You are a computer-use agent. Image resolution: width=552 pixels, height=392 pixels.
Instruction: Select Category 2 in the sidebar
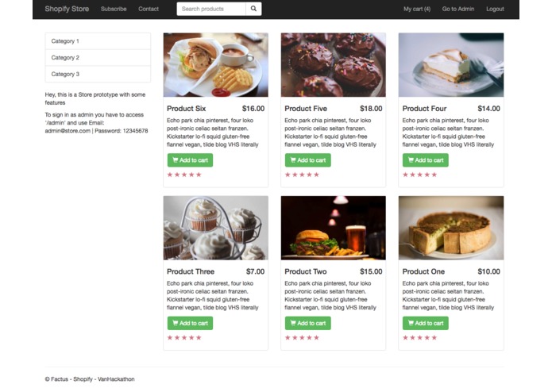pos(98,58)
